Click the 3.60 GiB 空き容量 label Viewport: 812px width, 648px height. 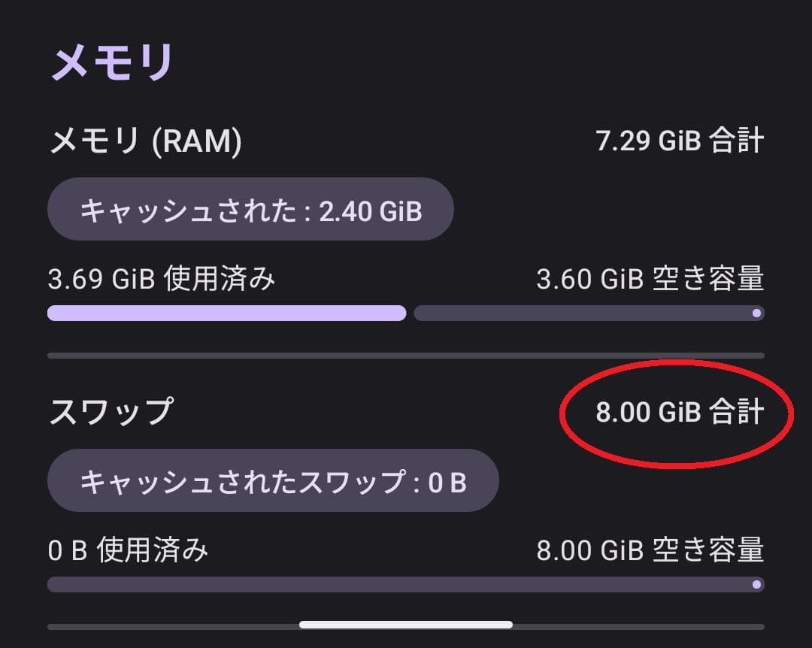[650, 278]
